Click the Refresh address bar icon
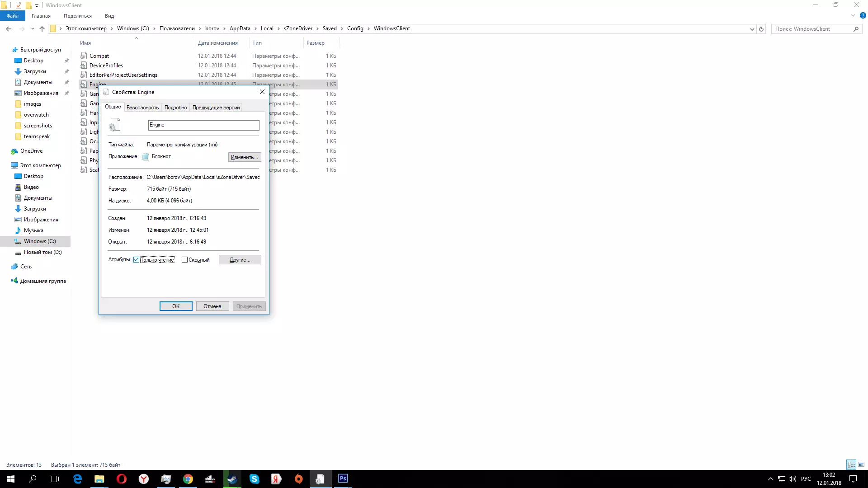 [x=761, y=29]
